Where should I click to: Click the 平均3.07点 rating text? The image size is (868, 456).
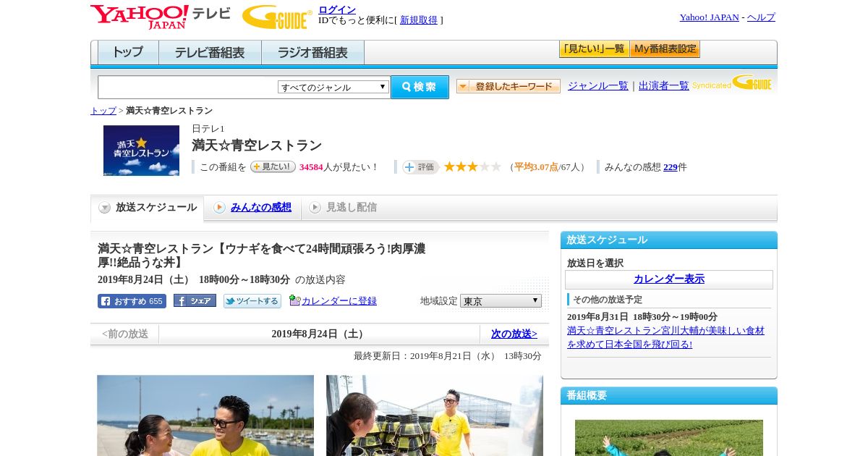tap(536, 166)
